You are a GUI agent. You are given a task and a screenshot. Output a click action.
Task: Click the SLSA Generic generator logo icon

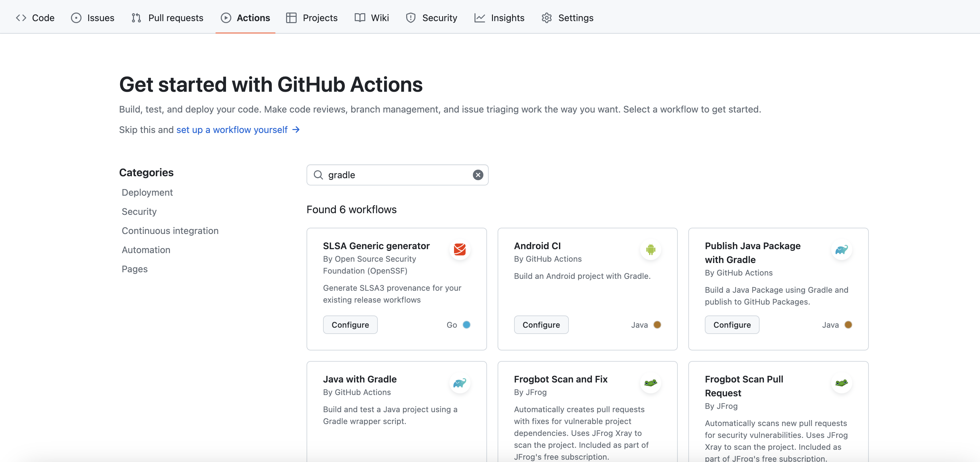(460, 250)
